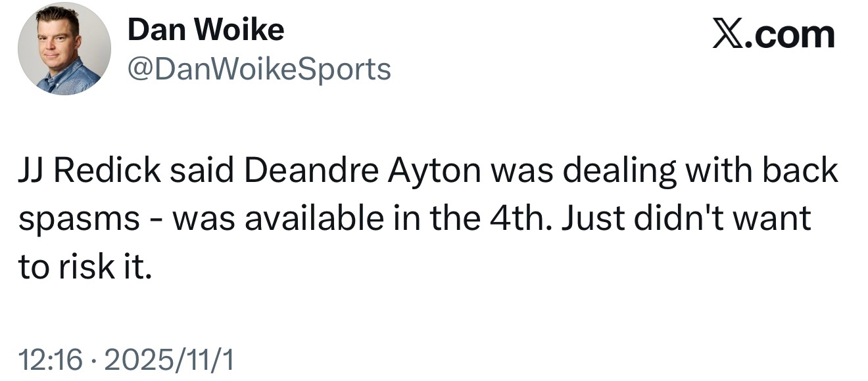Click the 12:16 timestamp

point(51,360)
